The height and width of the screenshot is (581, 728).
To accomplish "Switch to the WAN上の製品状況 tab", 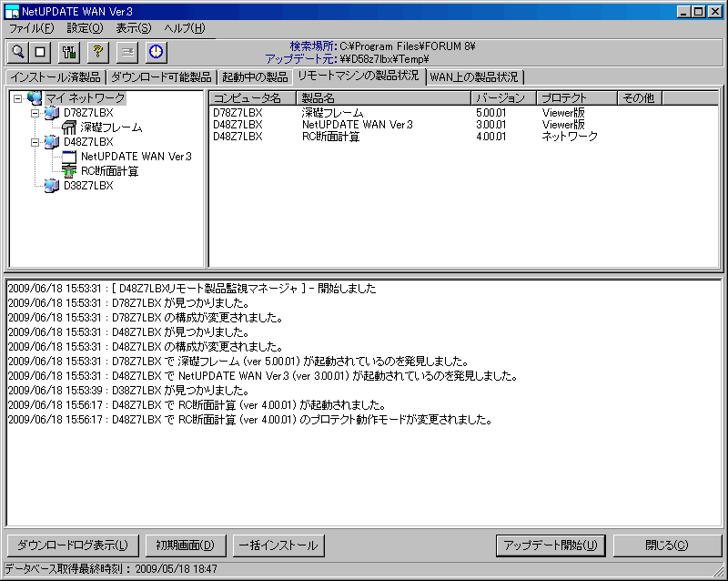I will (474, 77).
